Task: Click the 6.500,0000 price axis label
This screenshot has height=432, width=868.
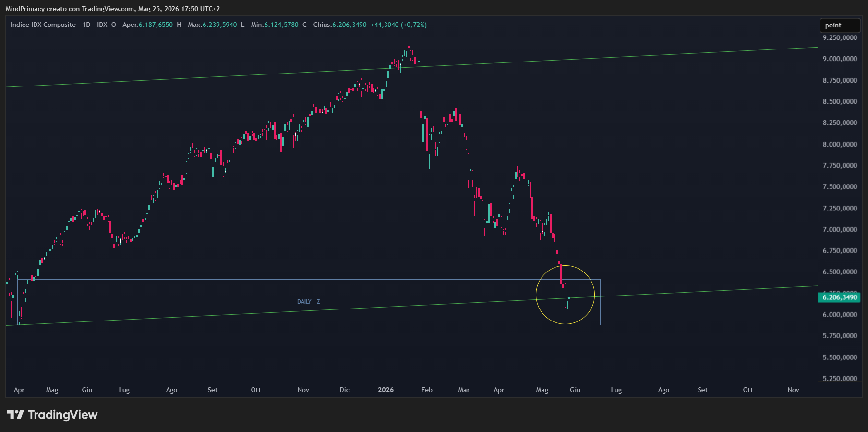Action: tap(840, 272)
